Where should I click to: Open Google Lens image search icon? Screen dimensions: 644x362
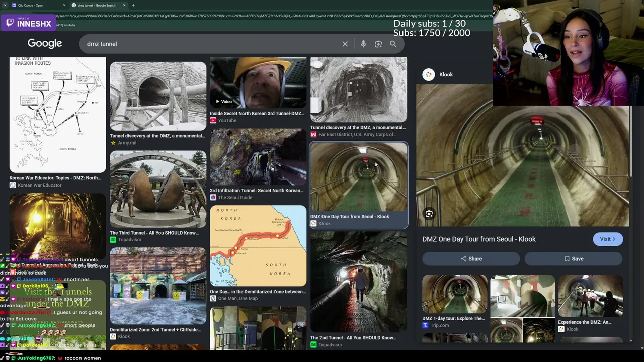[378, 44]
